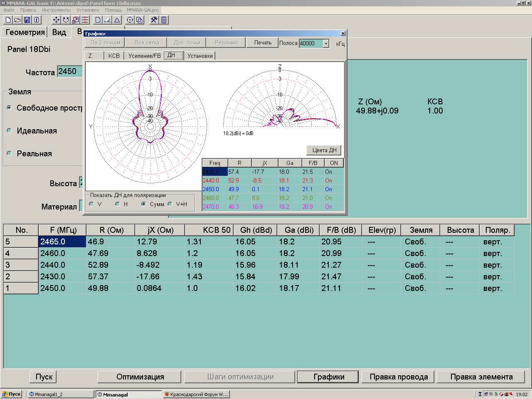Select the Идеальная ground radio button
Viewport: 532px width, 399px height.
pyautogui.click(x=9, y=131)
